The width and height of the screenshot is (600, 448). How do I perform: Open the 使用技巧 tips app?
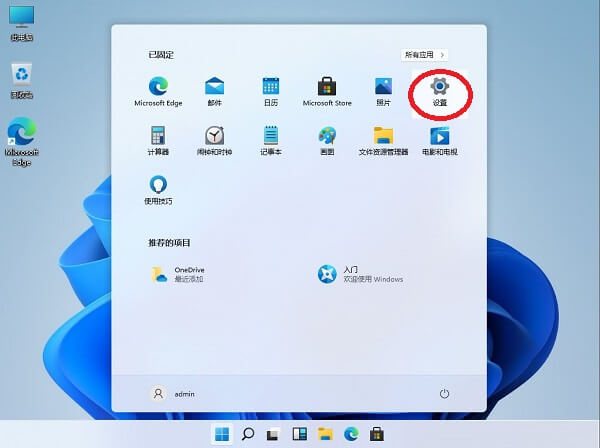[158, 190]
